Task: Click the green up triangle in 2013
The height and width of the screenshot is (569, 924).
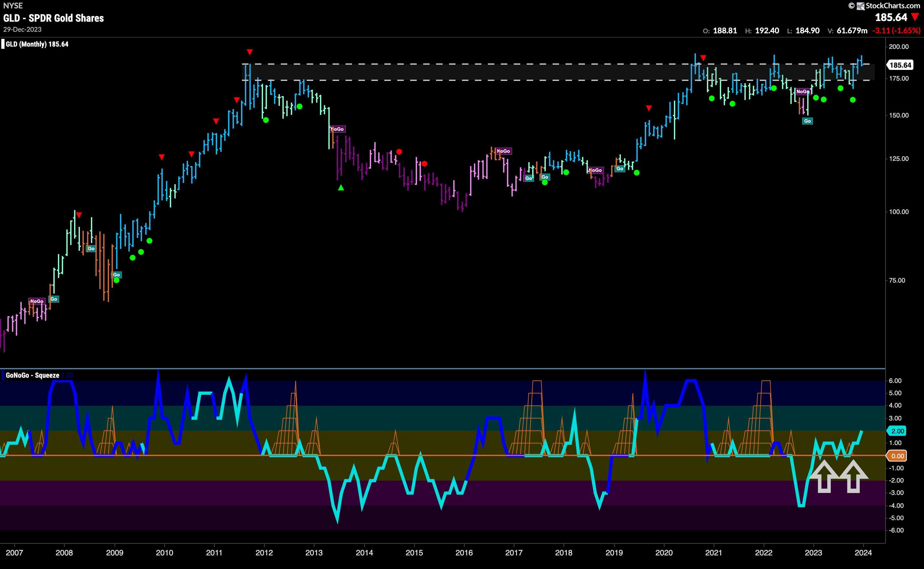Action: 341,187
